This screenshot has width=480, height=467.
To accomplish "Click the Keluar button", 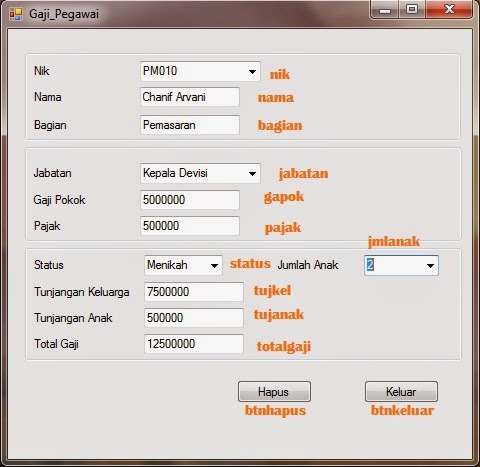I will click(x=401, y=392).
